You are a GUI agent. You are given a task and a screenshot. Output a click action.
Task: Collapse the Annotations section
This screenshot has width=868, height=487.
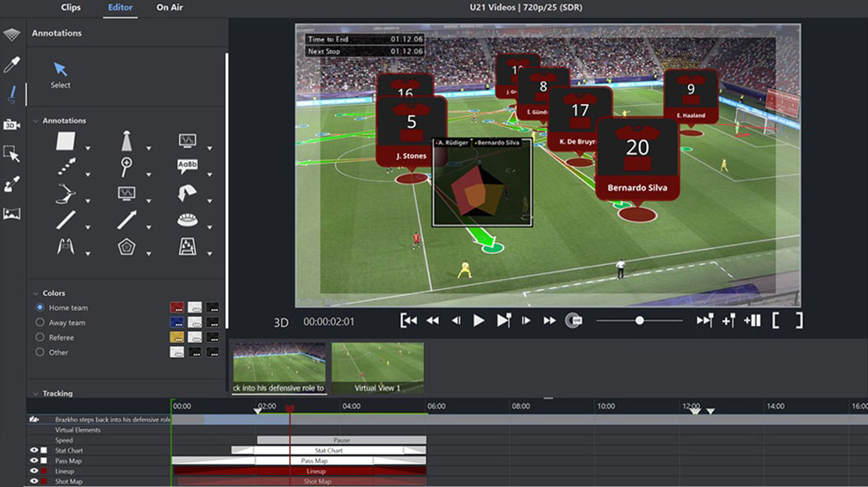pos(35,121)
